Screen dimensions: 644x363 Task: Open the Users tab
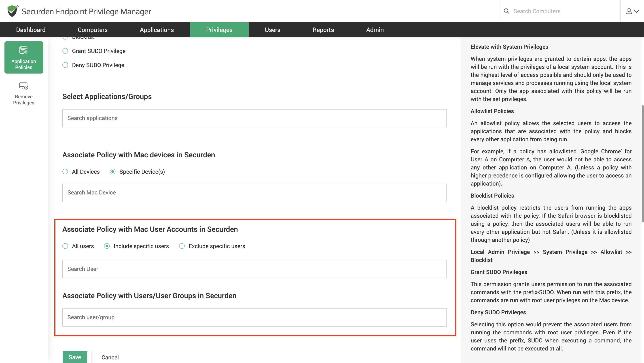(x=273, y=30)
